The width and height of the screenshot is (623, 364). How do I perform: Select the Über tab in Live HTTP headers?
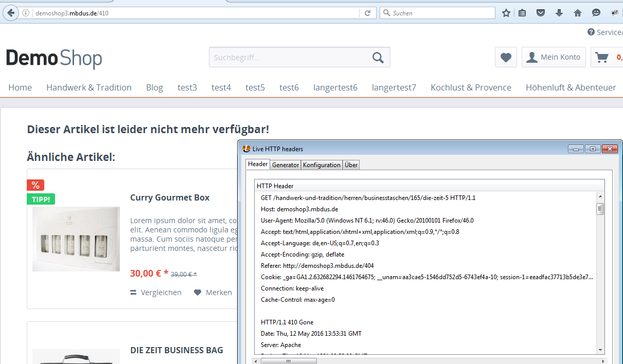click(x=351, y=165)
